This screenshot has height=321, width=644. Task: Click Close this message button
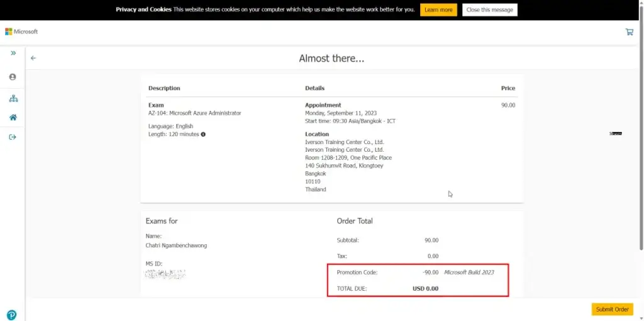[x=489, y=10]
